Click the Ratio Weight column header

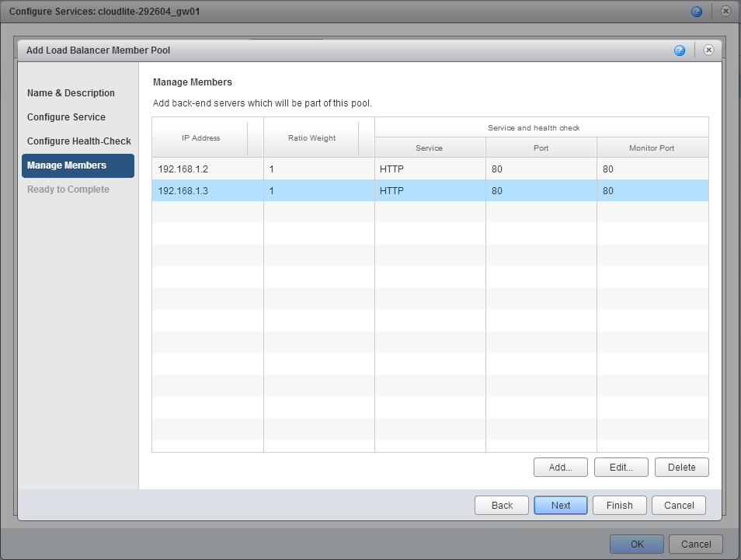pos(311,137)
